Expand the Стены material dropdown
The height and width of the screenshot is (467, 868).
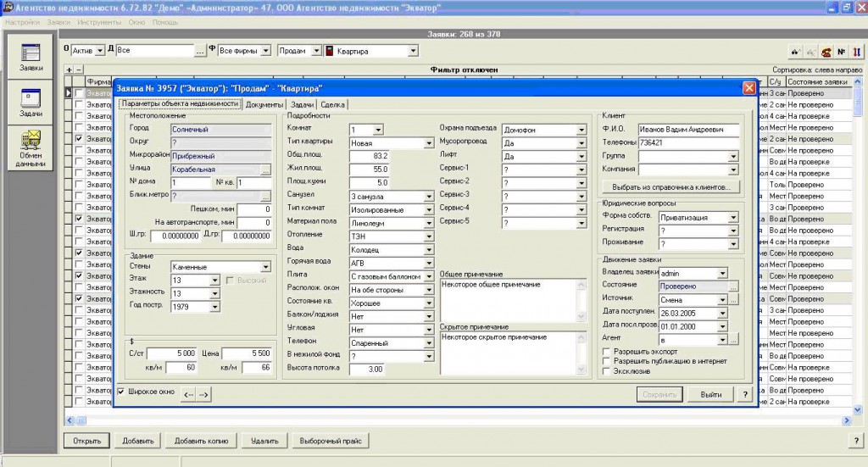click(265, 267)
